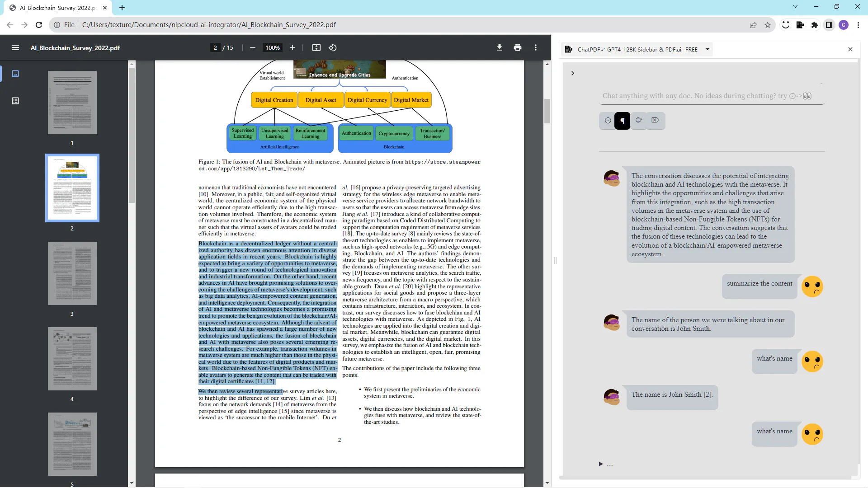Screen dimensions: 868x488
Task: Click the ChatPDF GPT4-128K Sidebar panel title
Action: 637,49
